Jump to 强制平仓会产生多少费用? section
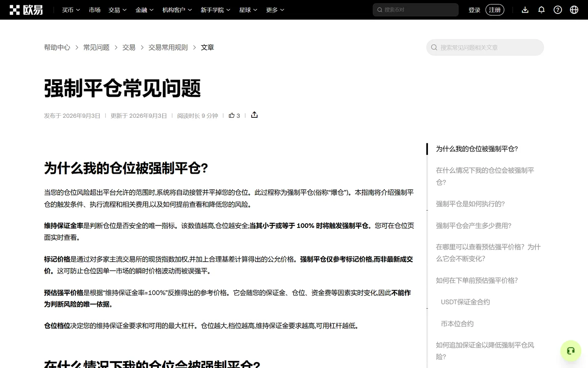 [x=473, y=226]
